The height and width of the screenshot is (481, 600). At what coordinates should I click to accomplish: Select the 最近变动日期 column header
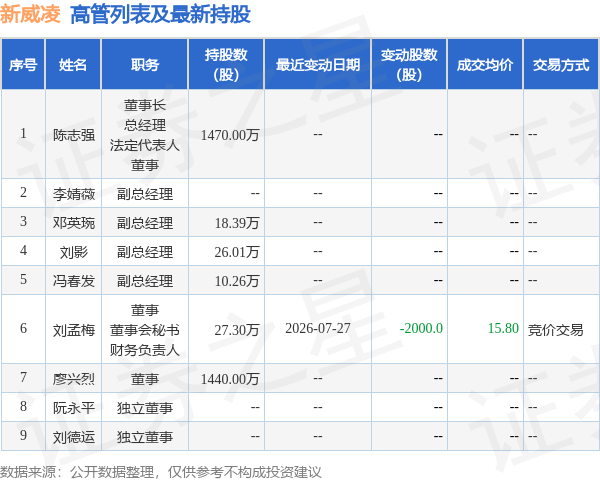point(318,64)
